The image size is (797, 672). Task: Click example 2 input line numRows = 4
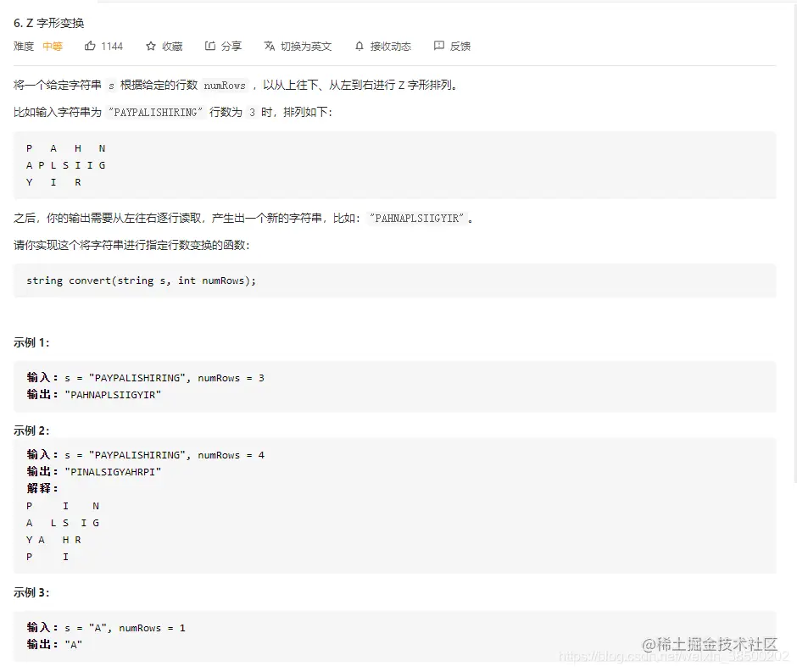point(145,455)
